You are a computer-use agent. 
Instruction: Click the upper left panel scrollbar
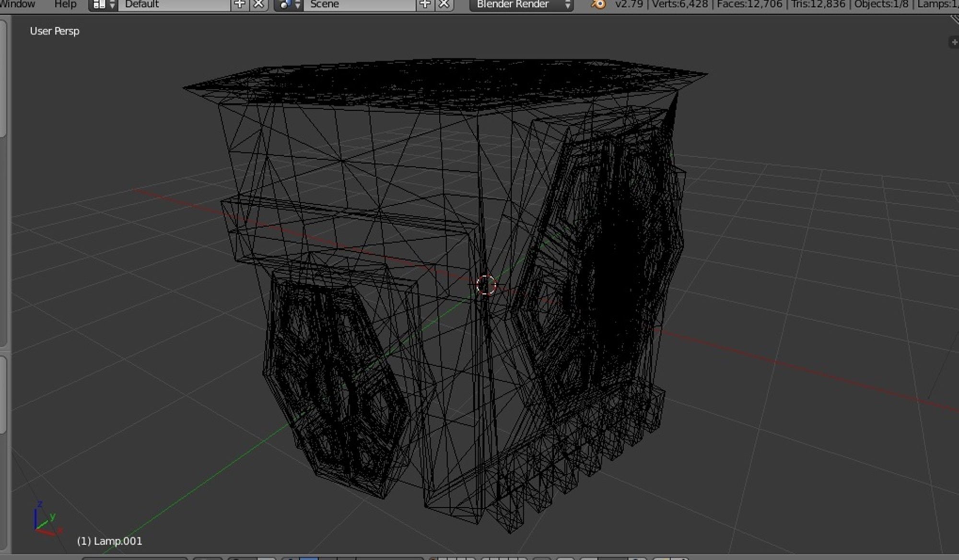point(3,79)
